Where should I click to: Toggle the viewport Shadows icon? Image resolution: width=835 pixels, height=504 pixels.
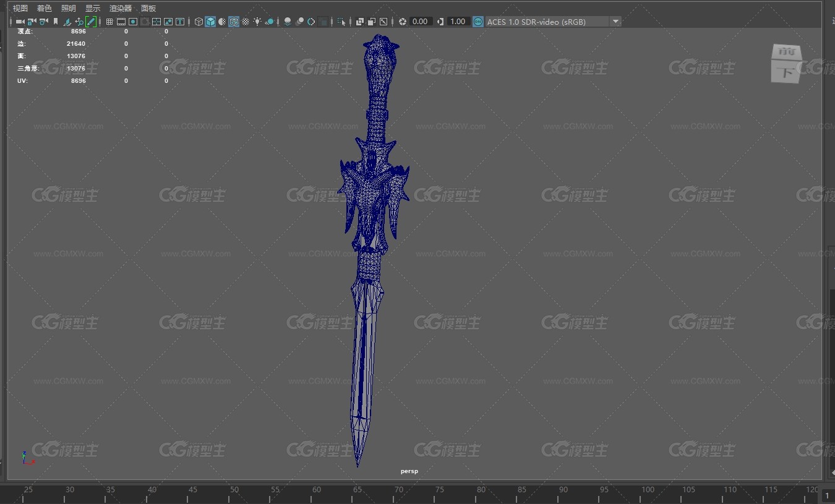pyautogui.click(x=270, y=22)
